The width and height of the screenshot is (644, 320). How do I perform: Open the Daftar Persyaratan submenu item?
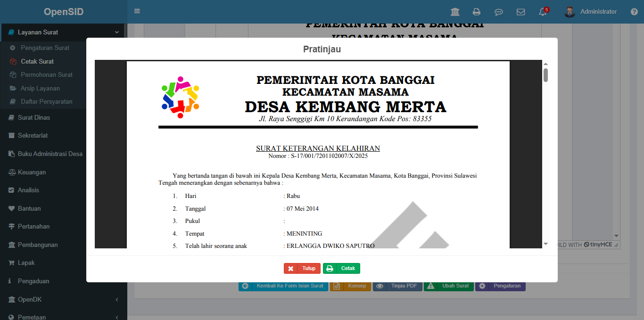[x=46, y=101]
